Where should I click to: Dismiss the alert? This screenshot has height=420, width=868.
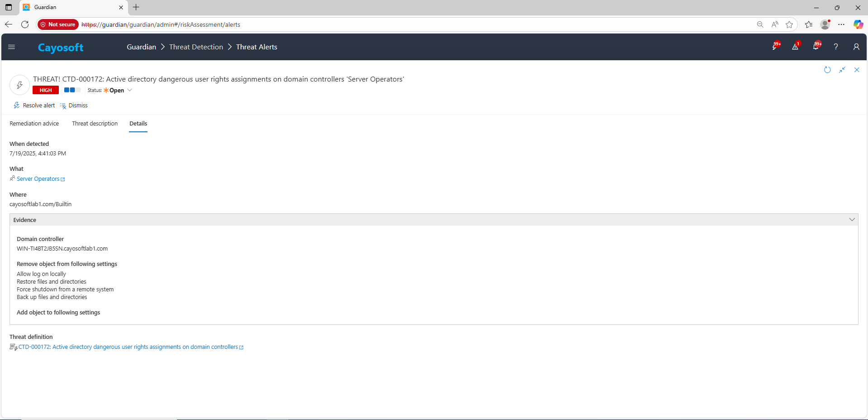point(74,106)
